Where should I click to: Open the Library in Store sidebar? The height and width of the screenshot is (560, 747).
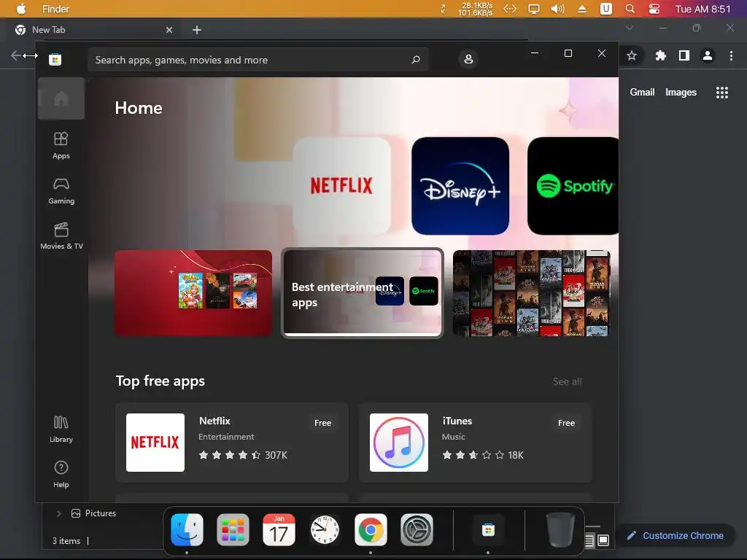coord(61,429)
